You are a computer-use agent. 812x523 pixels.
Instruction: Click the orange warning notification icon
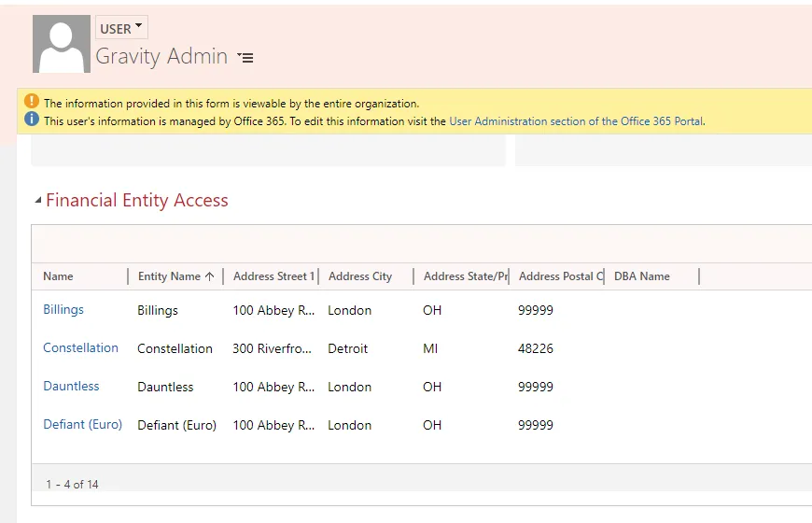[x=32, y=101]
